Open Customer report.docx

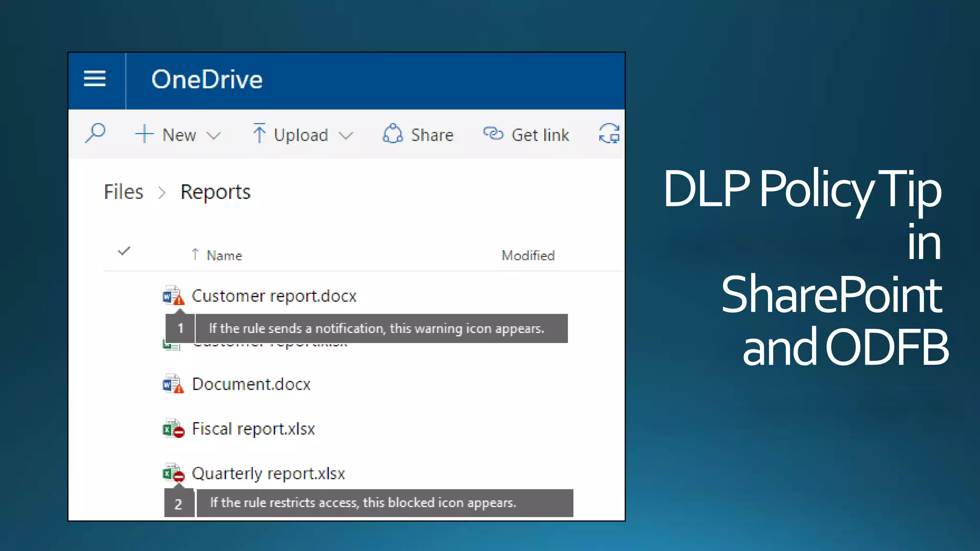(274, 296)
